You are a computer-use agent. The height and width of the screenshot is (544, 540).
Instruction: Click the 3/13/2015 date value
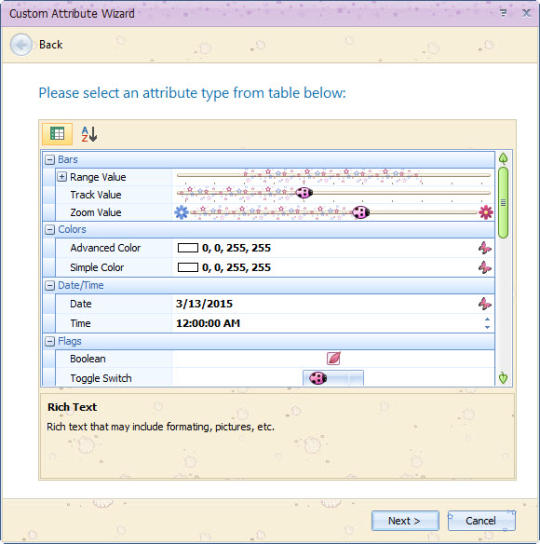tap(204, 304)
